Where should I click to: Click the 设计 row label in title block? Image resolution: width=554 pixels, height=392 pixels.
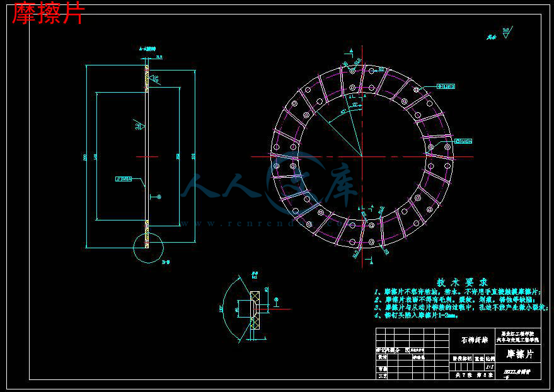pos(383,357)
